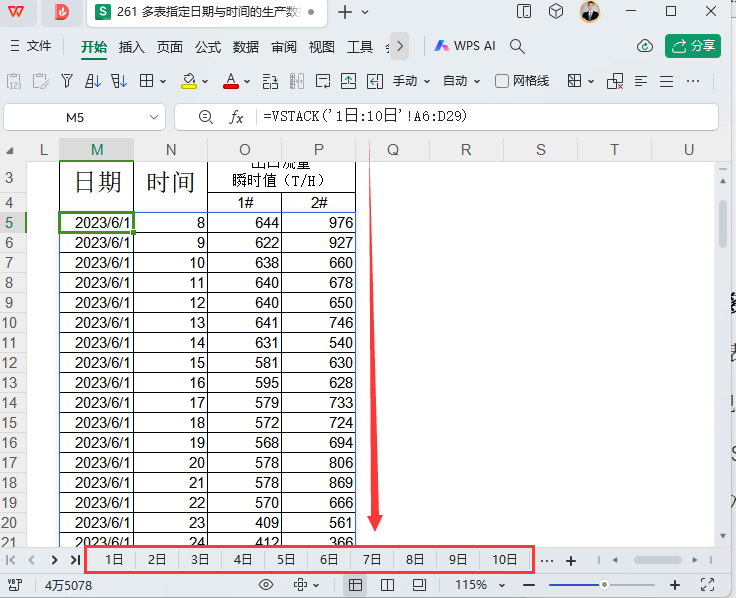Switch to the 工具 tab
This screenshot has height=598, width=736.
click(x=360, y=46)
